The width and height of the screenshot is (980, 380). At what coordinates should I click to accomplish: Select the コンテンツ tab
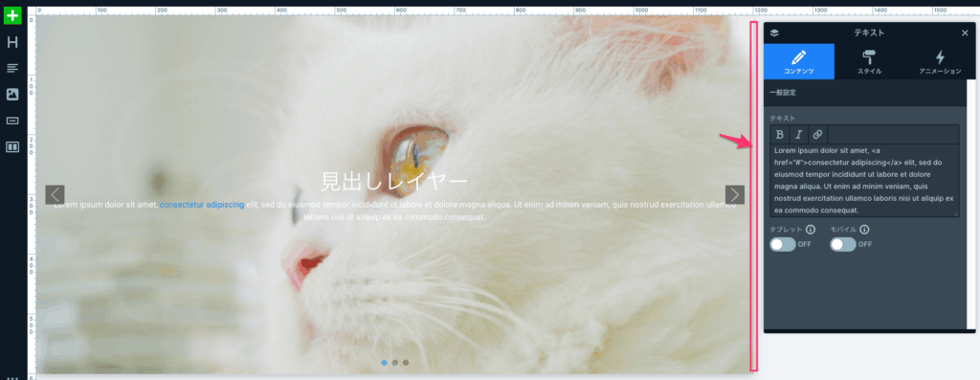tap(799, 62)
